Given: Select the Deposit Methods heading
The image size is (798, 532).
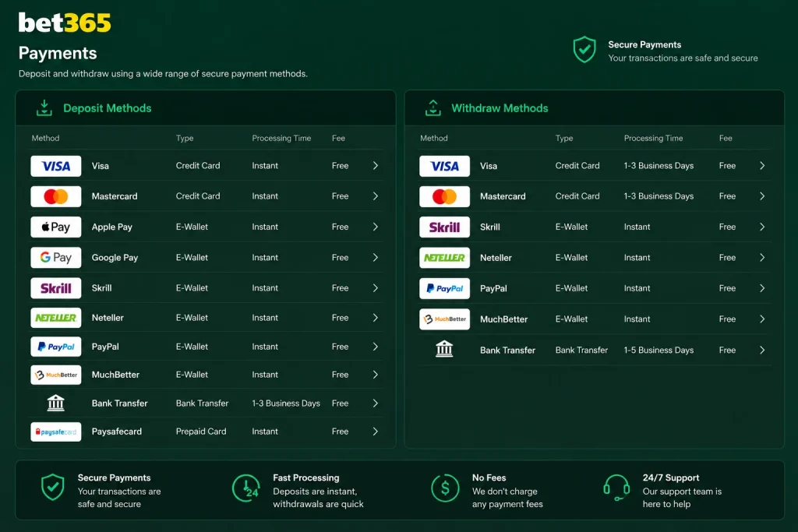Looking at the screenshot, I should [108, 108].
